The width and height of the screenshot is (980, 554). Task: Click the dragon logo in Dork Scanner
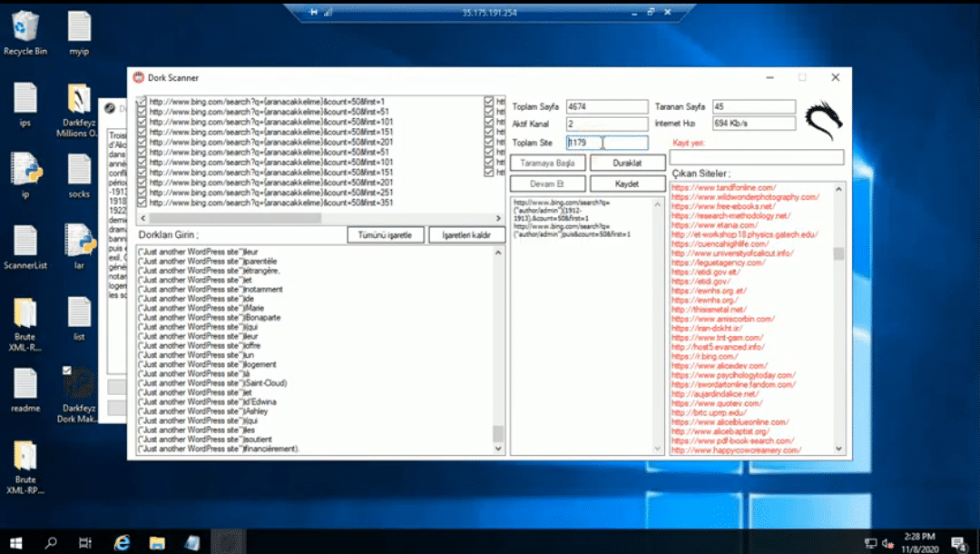tap(823, 119)
